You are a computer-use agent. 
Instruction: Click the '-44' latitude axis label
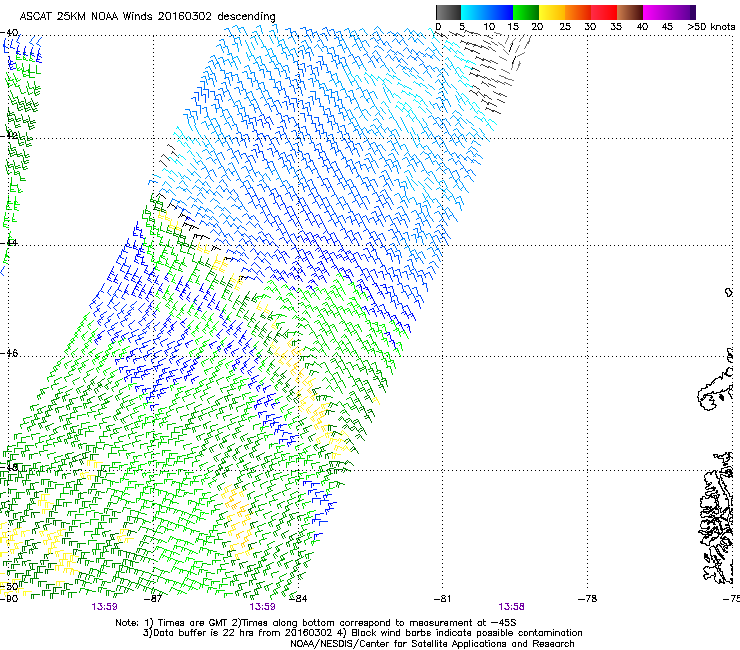click(x=9, y=243)
